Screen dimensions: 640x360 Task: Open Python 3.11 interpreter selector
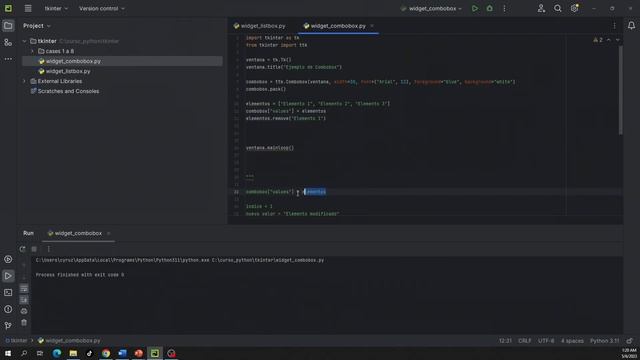point(604,340)
